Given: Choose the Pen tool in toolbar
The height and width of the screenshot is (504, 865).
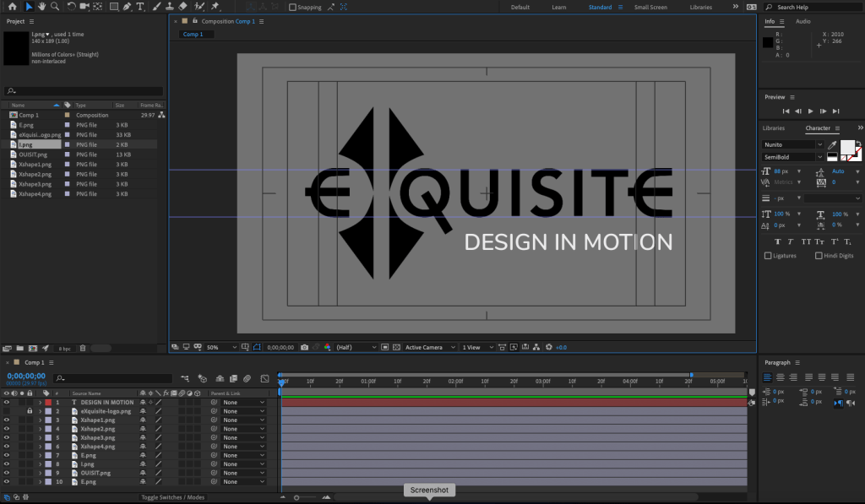Looking at the screenshot, I should [127, 7].
